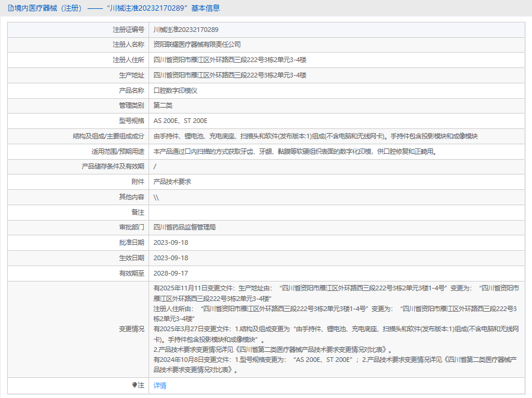Click the 注册人名称 label
The width and height of the screenshot is (532, 398).
pos(128,44)
